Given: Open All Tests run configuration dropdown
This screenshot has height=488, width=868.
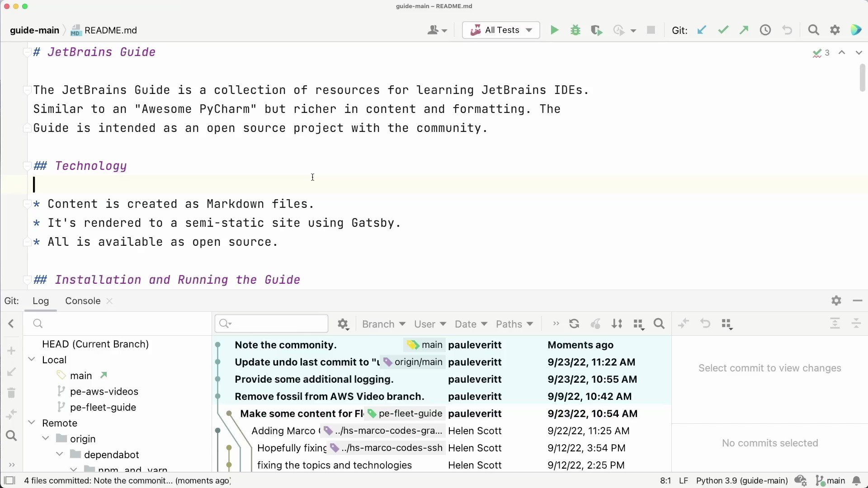Looking at the screenshot, I should tap(501, 30).
